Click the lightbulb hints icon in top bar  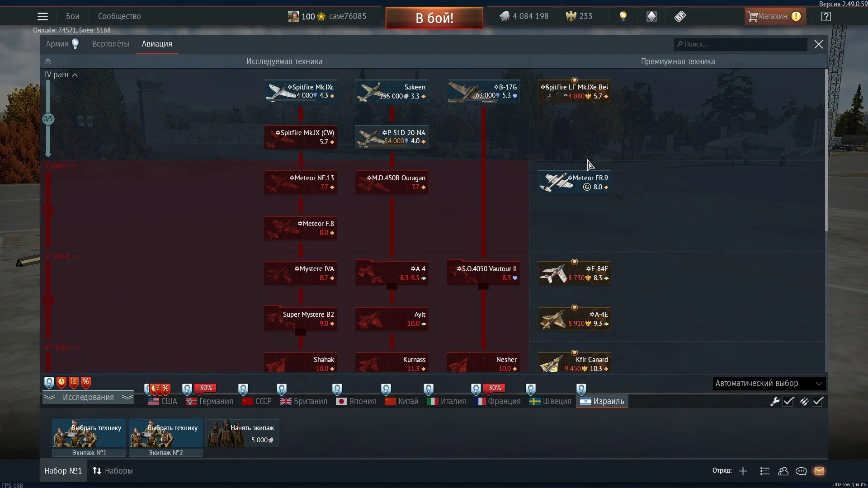pos(623,17)
